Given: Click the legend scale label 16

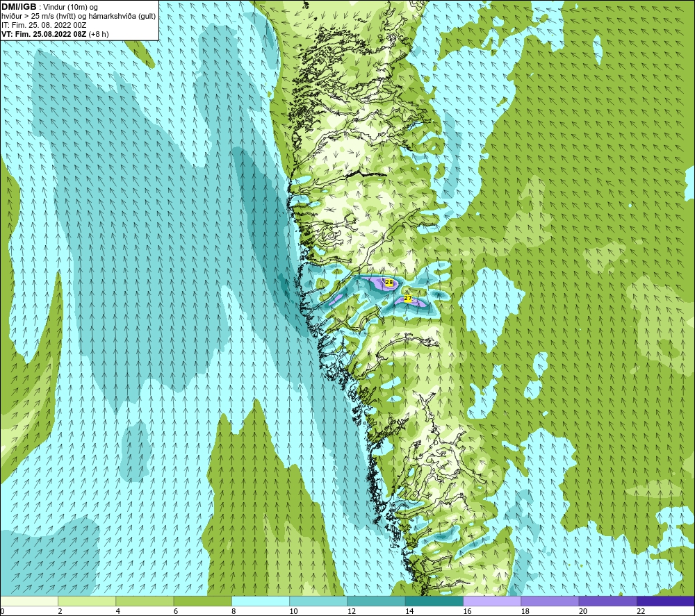Looking at the screenshot, I should tap(467, 611).
